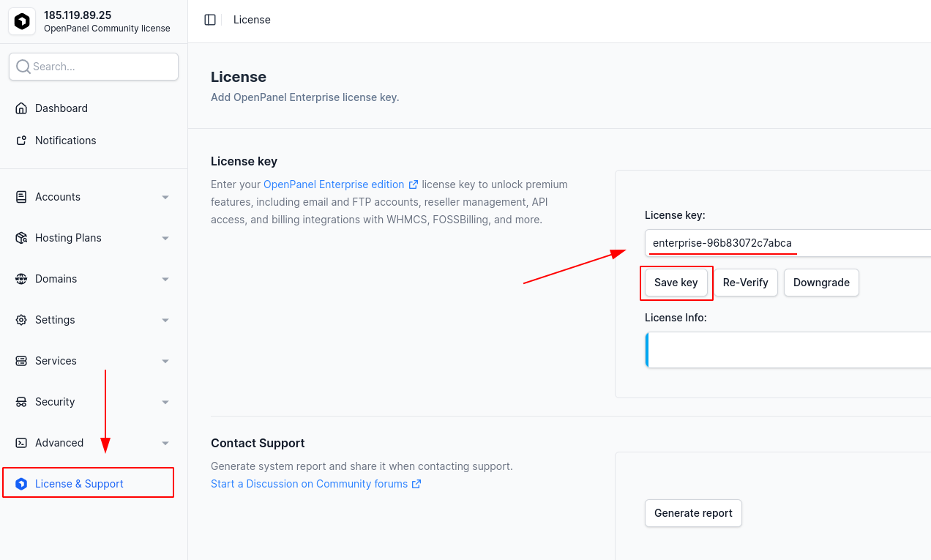The height and width of the screenshot is (560, 931).
Task: Select the Accounts icon in the sidebar
Action: [x=22, y=196]
